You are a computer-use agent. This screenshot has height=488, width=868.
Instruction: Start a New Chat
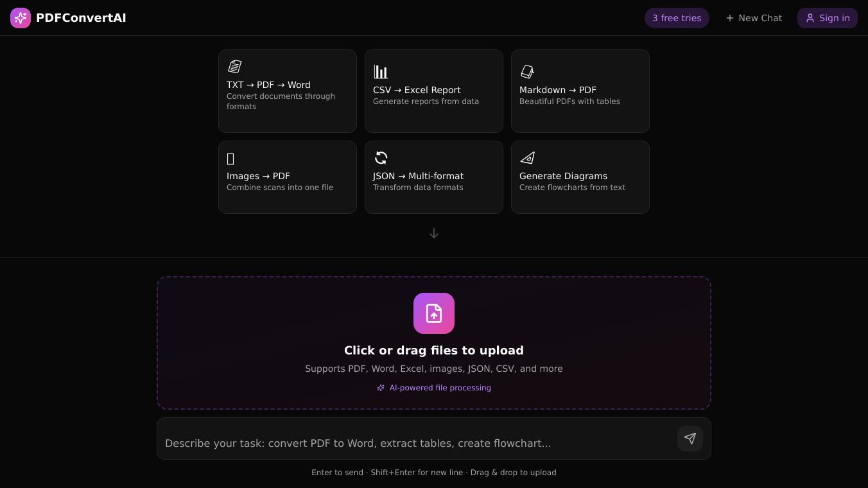[x=754, y=18]
